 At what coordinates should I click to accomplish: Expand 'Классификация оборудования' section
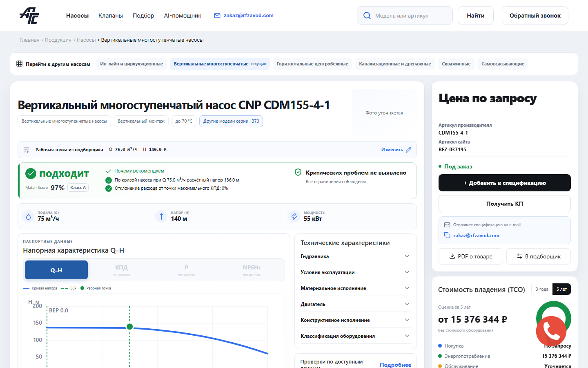click(355, 336)
